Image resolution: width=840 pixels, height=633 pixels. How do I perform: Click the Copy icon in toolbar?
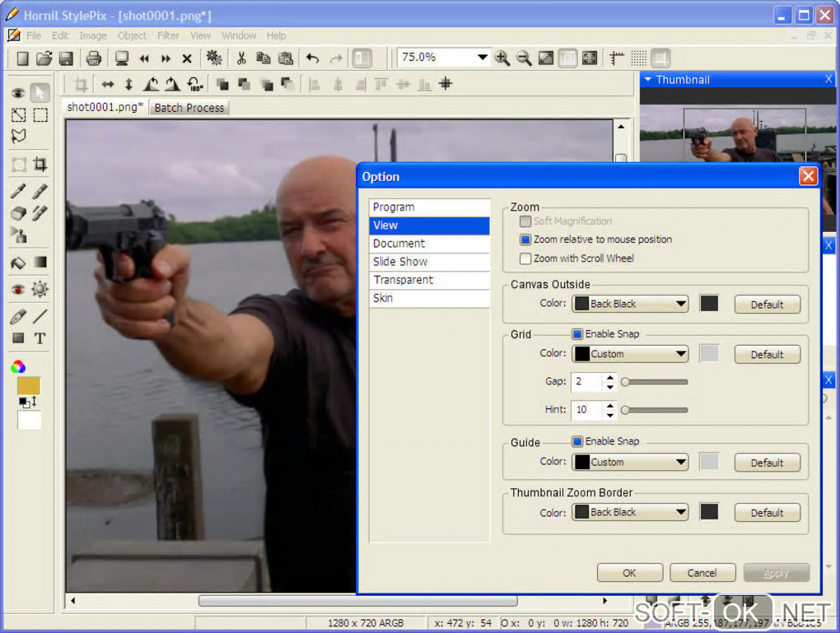tap(263, 58)
